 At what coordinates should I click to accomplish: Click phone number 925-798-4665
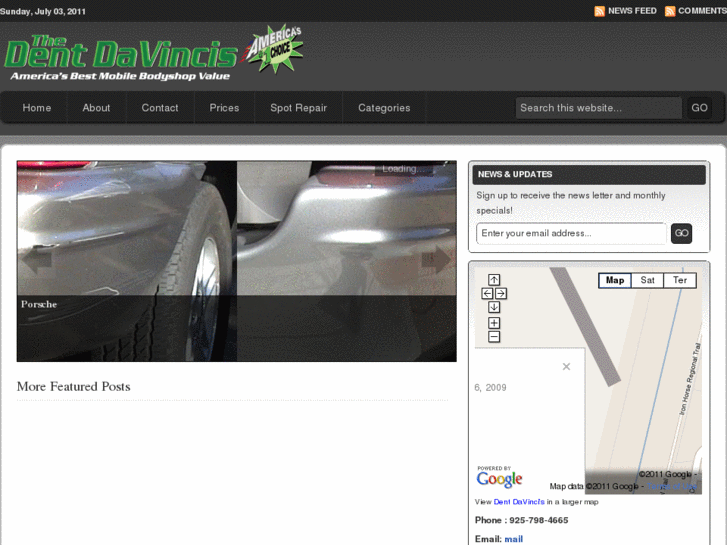click(539, 520)
